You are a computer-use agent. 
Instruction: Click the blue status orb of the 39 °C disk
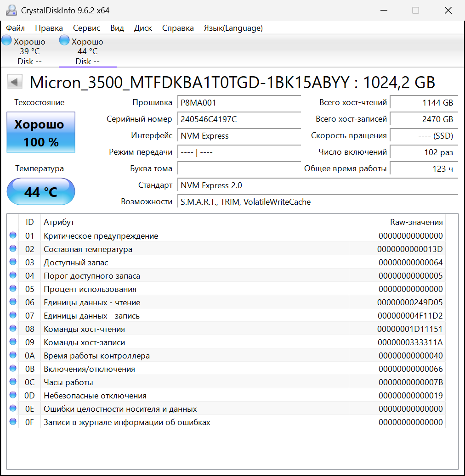tap(6, 40)
